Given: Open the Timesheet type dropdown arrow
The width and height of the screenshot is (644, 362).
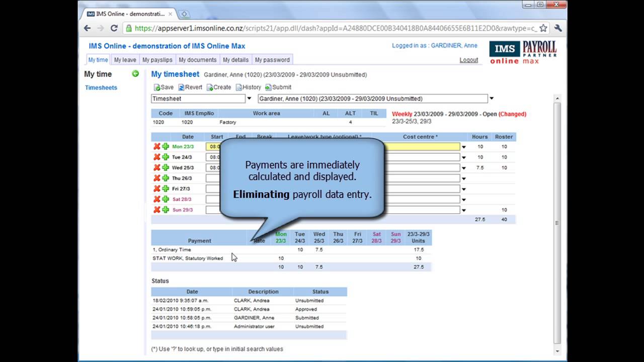Looking at the screenshot, I should pos(249,99).
